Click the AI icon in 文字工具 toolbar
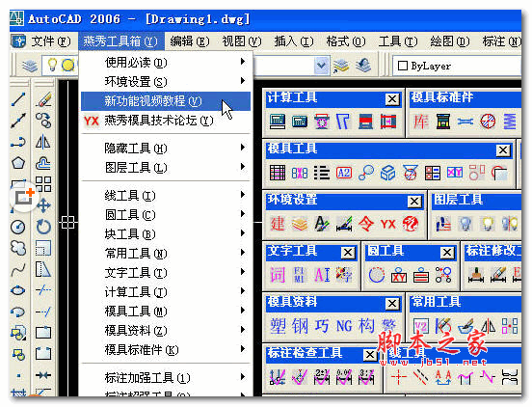The width and height of the screenshot is (532, 407). pyautogui.click(x=322, y=275)
